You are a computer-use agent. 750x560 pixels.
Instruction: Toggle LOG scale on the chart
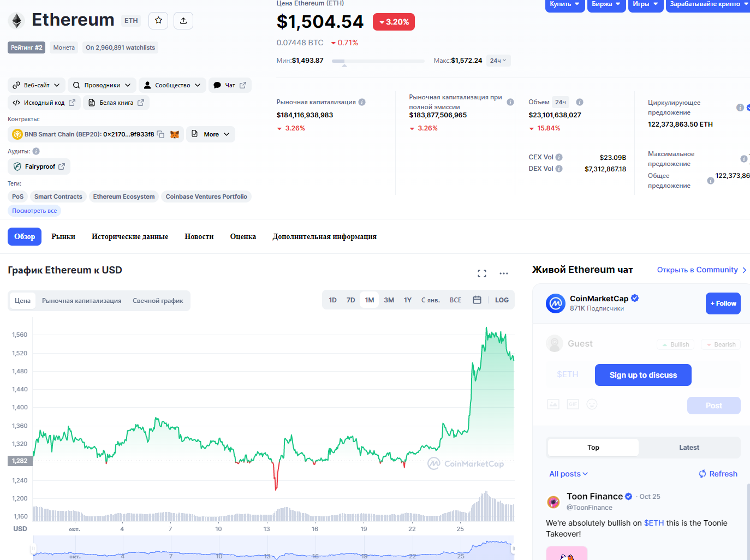click(502, 300)
